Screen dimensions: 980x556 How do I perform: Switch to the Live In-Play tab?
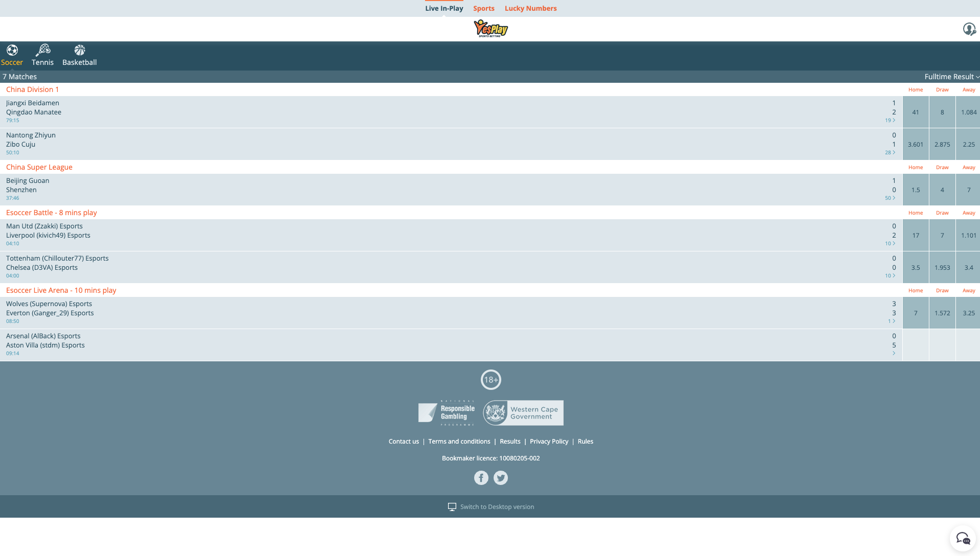[444, 8]
